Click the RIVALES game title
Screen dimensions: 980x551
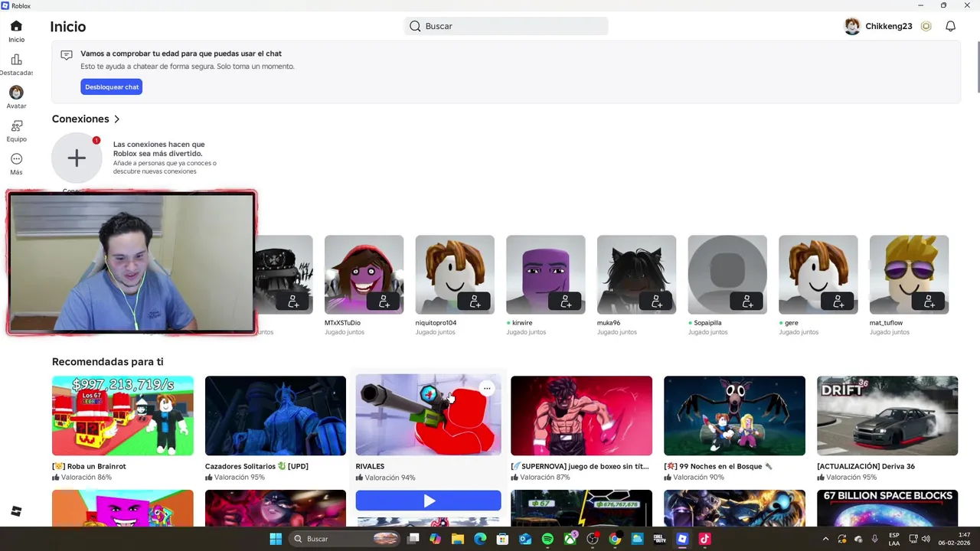tap(371, 466)
